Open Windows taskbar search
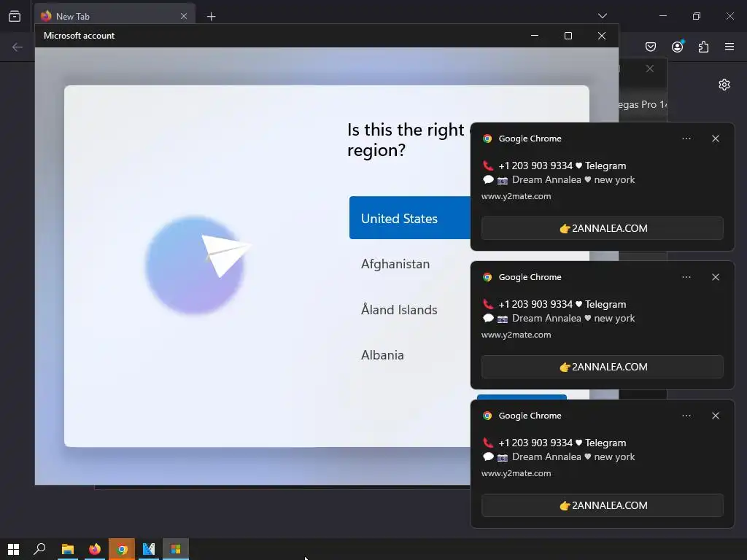 pyautogui.click(x=39, y=549)
